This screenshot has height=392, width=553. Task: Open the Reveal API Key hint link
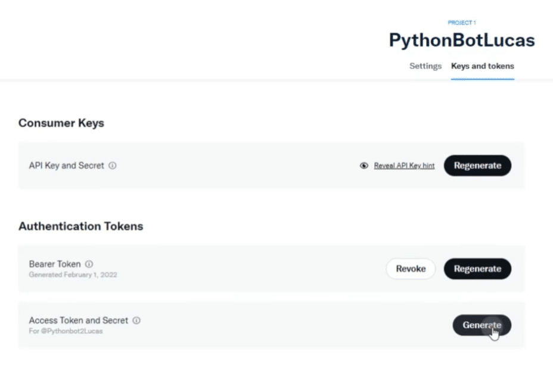(404, 166)
